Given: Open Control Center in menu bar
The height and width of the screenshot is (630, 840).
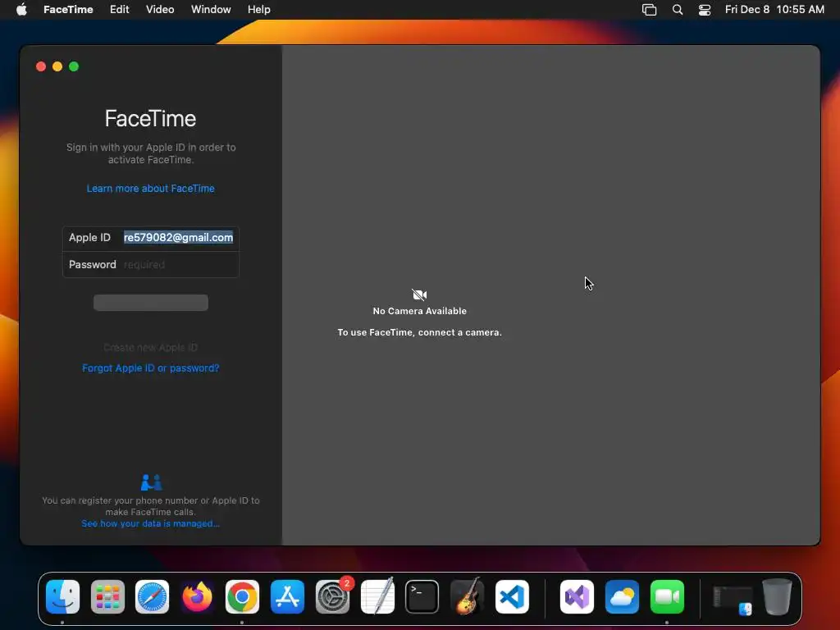Looking at the screenshot, I should pyautogui.click(x=705, y=10).
